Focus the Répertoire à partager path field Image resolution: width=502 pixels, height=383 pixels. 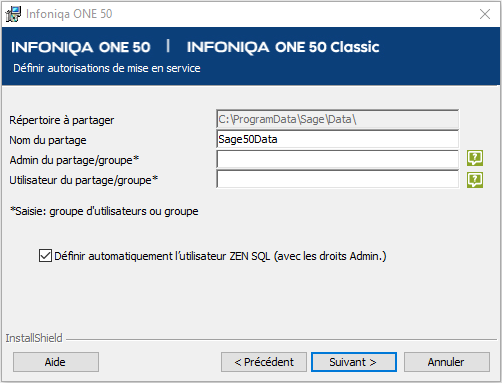coord(337,119)
